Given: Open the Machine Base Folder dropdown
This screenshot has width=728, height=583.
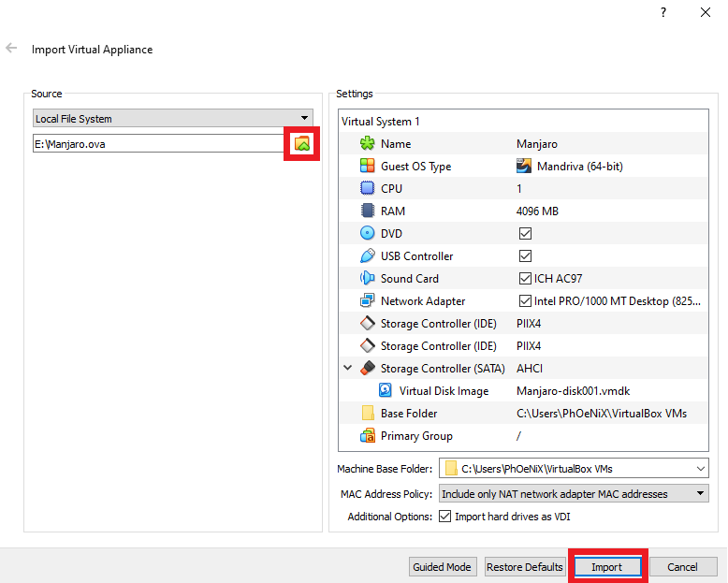Looking at the screenshot, I should tap(701, 469).
